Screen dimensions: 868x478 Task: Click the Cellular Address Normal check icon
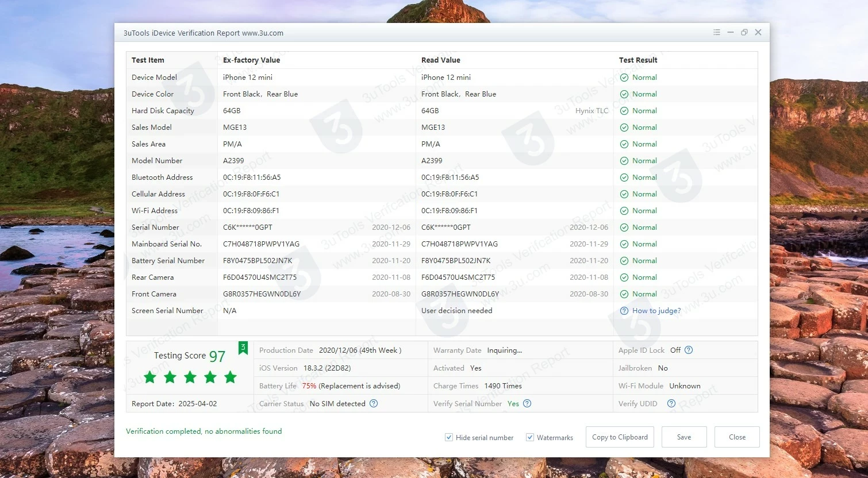pyautogui.click(x=624, y=194)
